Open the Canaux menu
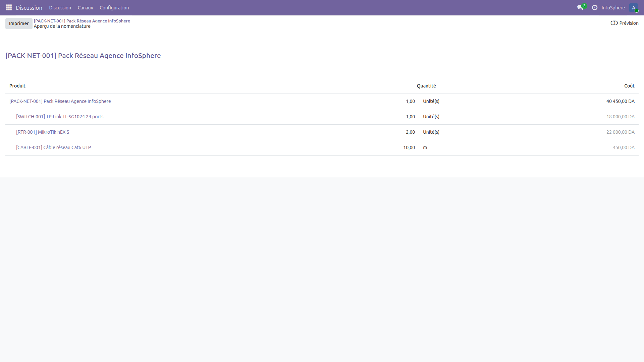 point(85,7)
